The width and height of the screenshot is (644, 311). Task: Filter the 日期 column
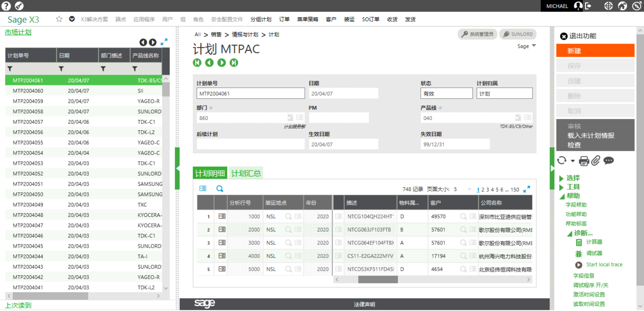coord(61,69)
